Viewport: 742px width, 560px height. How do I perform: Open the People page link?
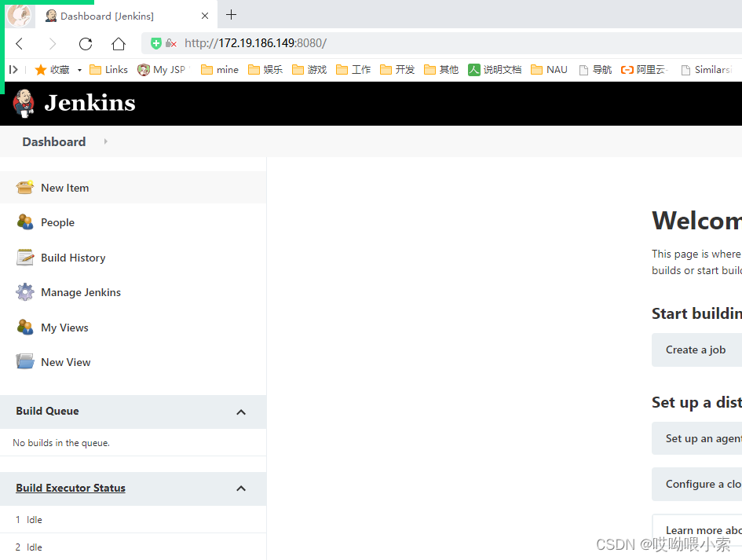coord(58,222)
